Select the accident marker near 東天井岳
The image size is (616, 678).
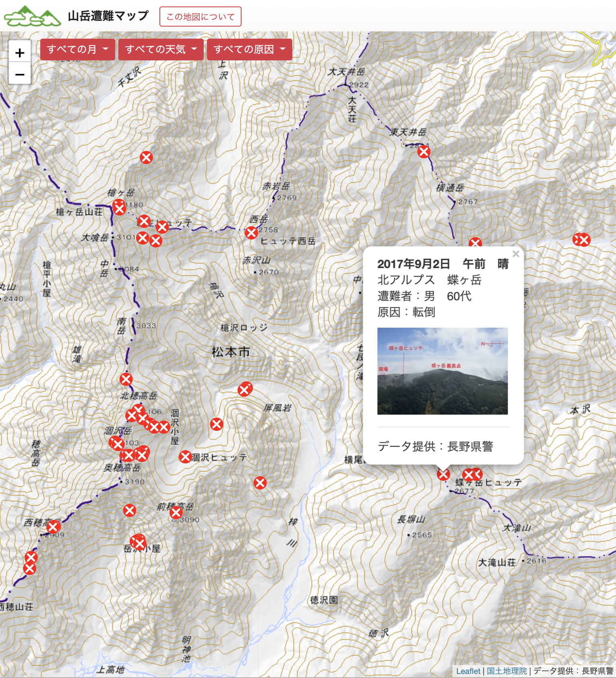(x=424, y=152)
